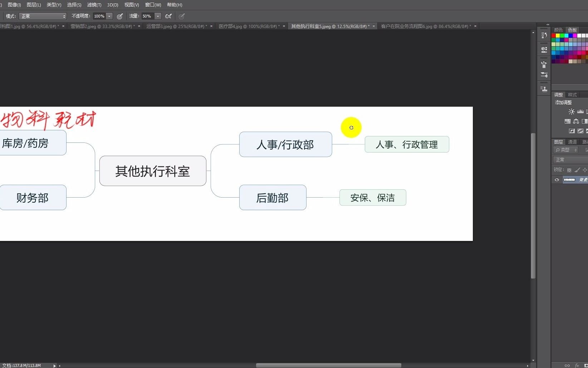This screenshot has height=368, width=588.
Task: Click the flow 50% input field
Action: pyautogui.click(x=148, y=16)
